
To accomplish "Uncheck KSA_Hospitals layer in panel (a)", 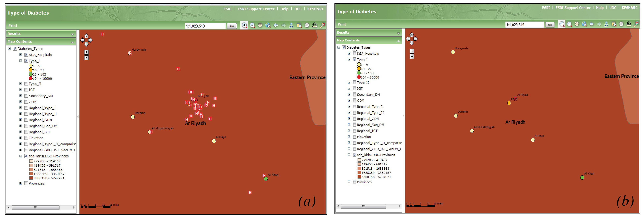I will click(x=26, y=55).
